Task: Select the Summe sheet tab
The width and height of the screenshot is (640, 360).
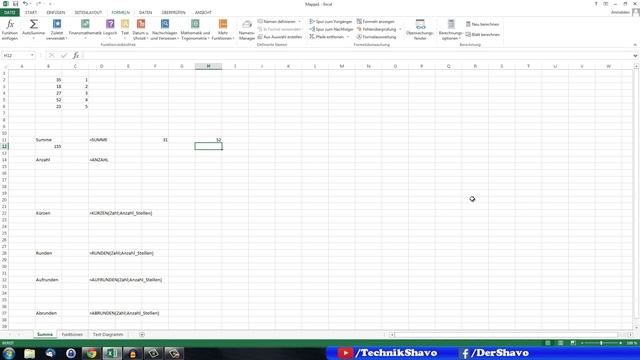Action: tap(45, 335)
